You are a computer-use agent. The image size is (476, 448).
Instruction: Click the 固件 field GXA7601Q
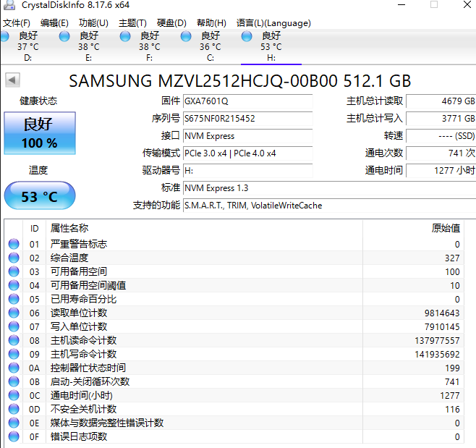pyautogui.click(x=247, y=101)
